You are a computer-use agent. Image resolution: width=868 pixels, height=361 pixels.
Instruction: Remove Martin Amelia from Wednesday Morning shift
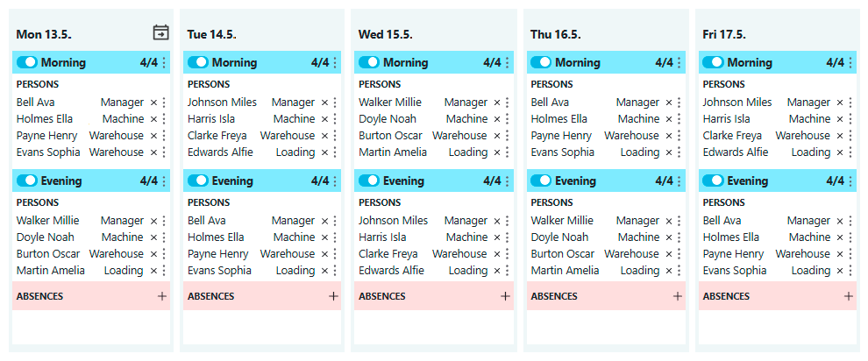pos(497,152)
